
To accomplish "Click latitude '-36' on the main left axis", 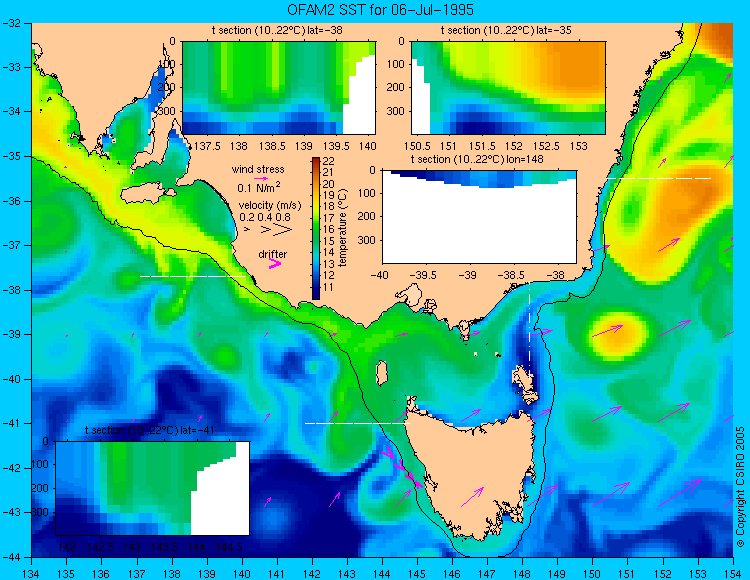I will coord(12,201).
